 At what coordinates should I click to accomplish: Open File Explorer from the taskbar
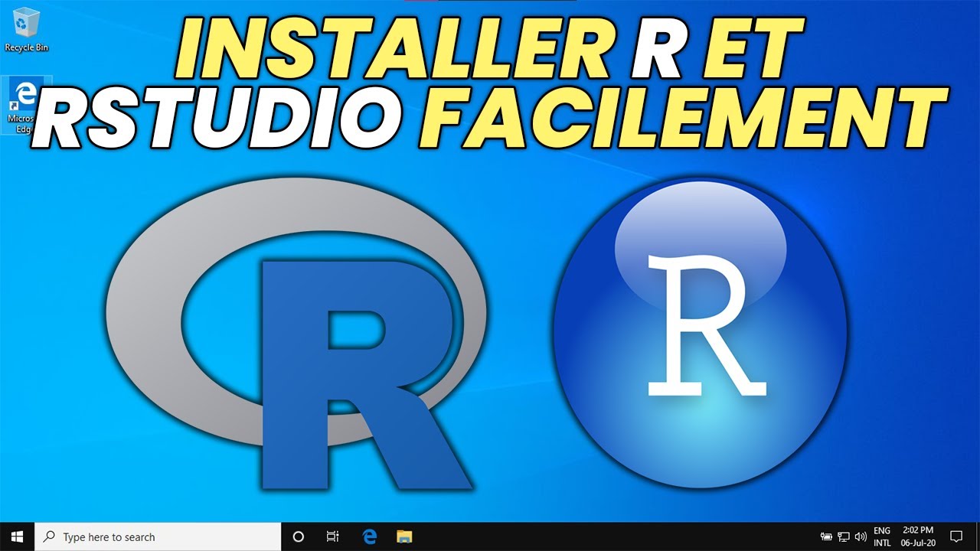404,536
